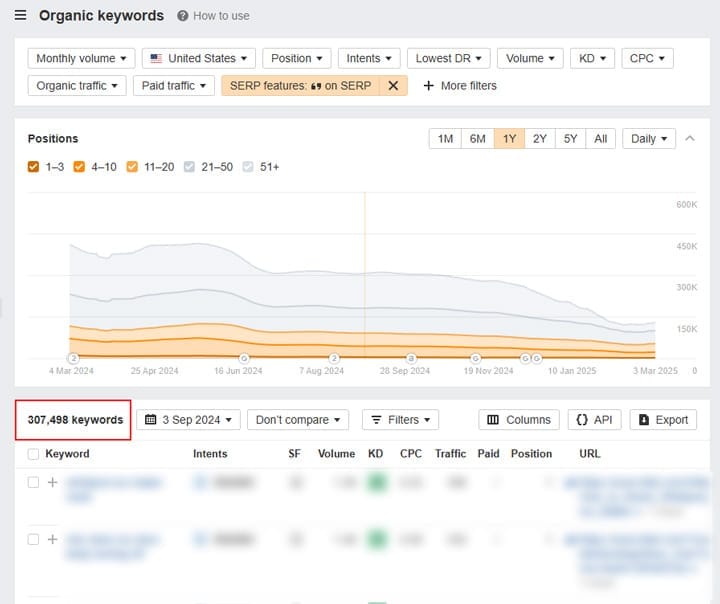Select the 2Y time range tab
Viewport: 720px width, 604px height.
coord(540,138)
